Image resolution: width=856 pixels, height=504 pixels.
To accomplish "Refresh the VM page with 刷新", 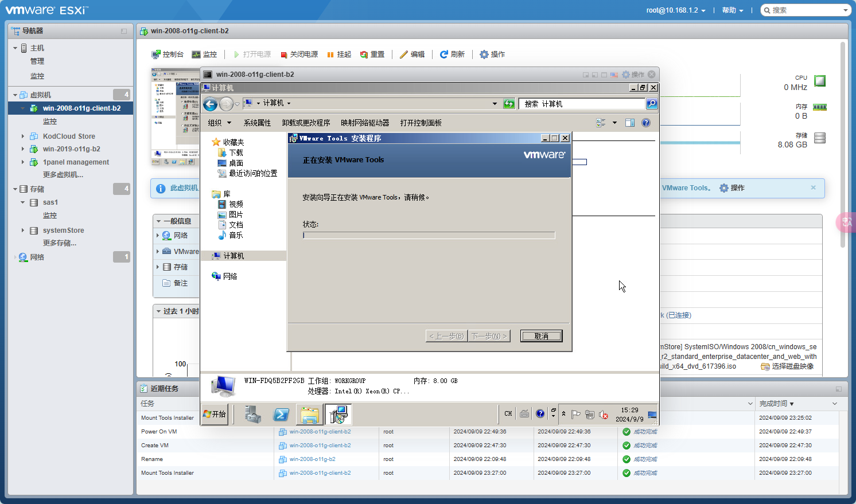I will [452, 54].
